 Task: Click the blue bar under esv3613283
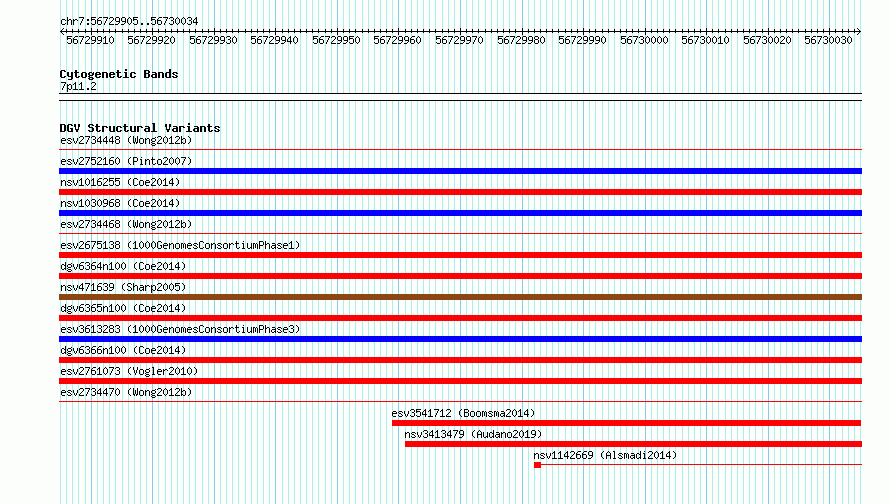(460, 339)
